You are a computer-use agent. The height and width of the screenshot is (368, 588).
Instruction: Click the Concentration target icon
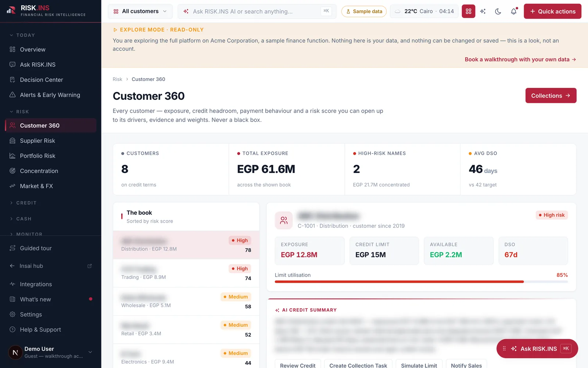point(12,171)
